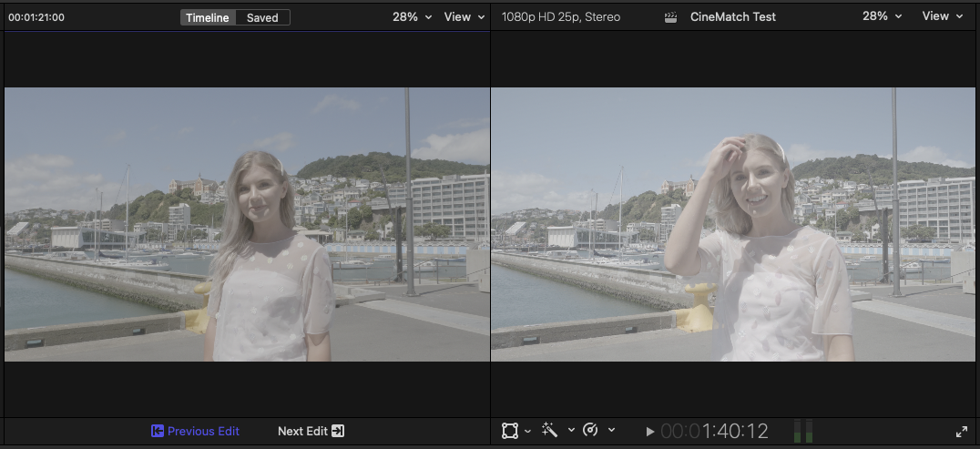
Task: Click the audio meters icon
Action: tap(802, 432)
